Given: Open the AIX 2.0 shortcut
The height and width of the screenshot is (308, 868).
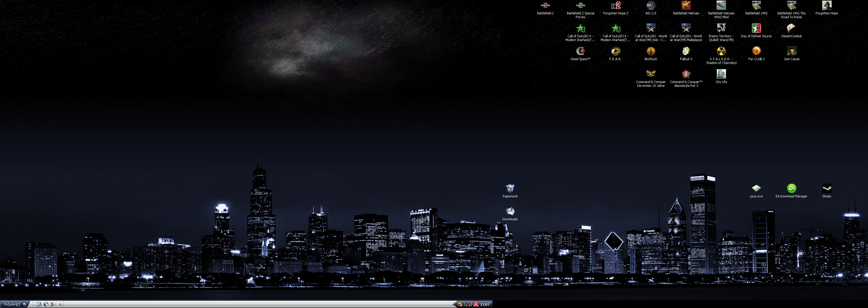Looking at the screenshot, I should [x=650, y=6].
